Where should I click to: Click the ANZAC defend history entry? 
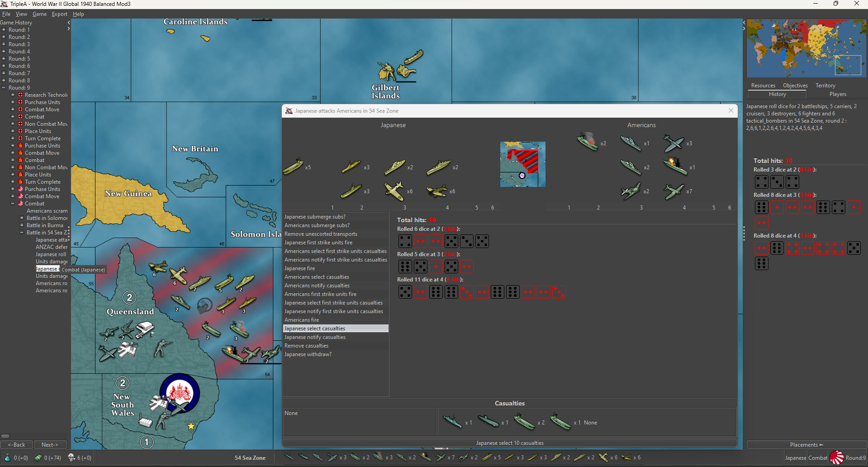click(x=52, y=247)
